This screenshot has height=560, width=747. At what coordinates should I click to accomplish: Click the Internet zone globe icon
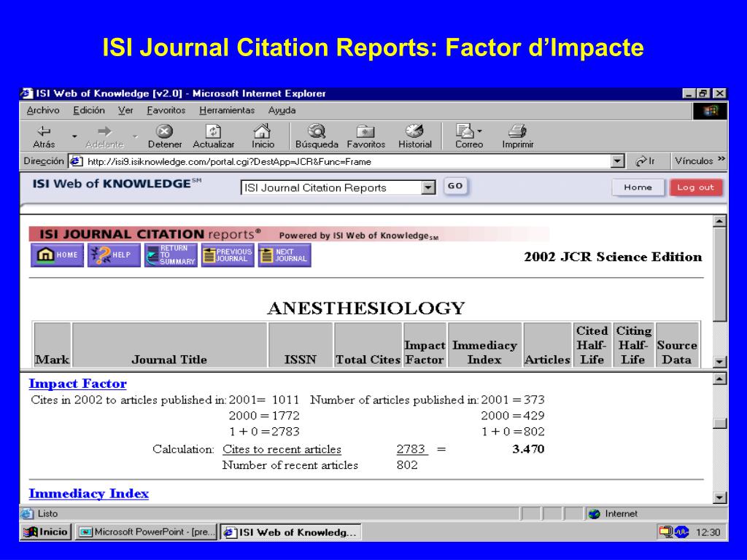(594, 514)
